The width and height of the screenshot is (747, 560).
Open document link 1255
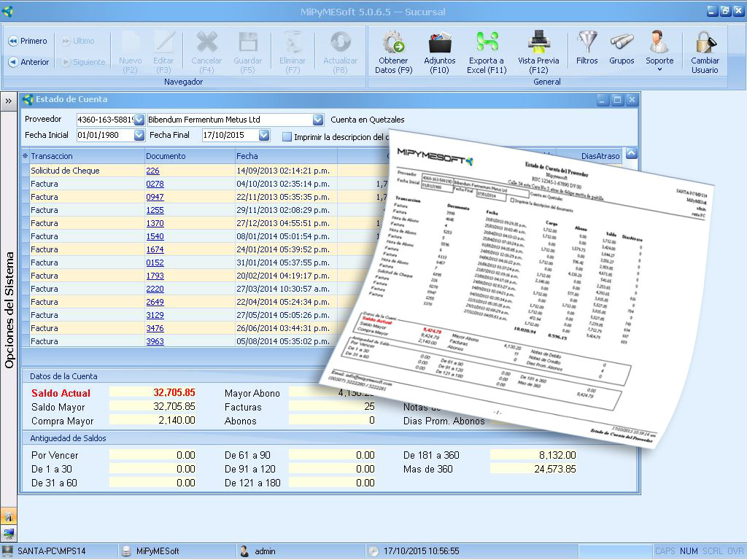(155, 210)
